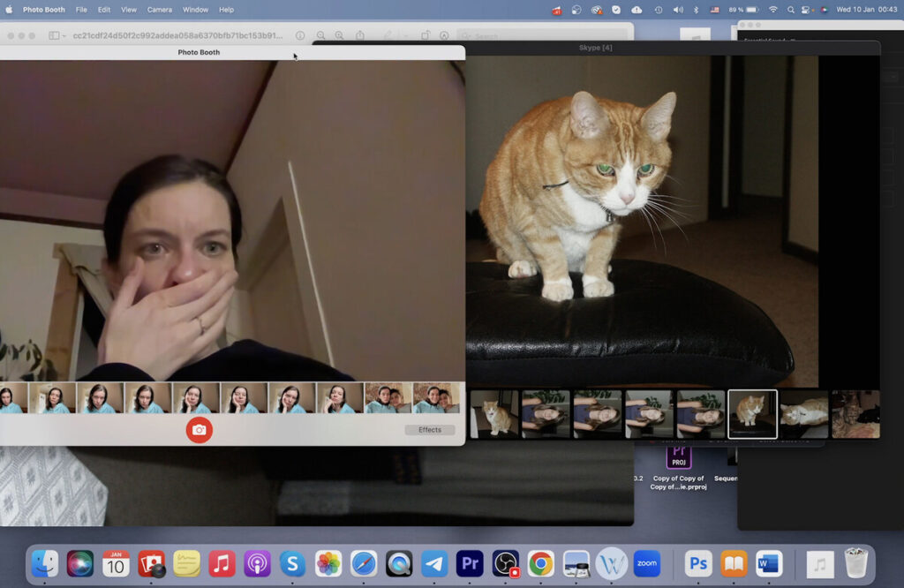Expand the Preview sidebar view dropdown
This screenshot has height=588, width=904.
coord(65,36)
